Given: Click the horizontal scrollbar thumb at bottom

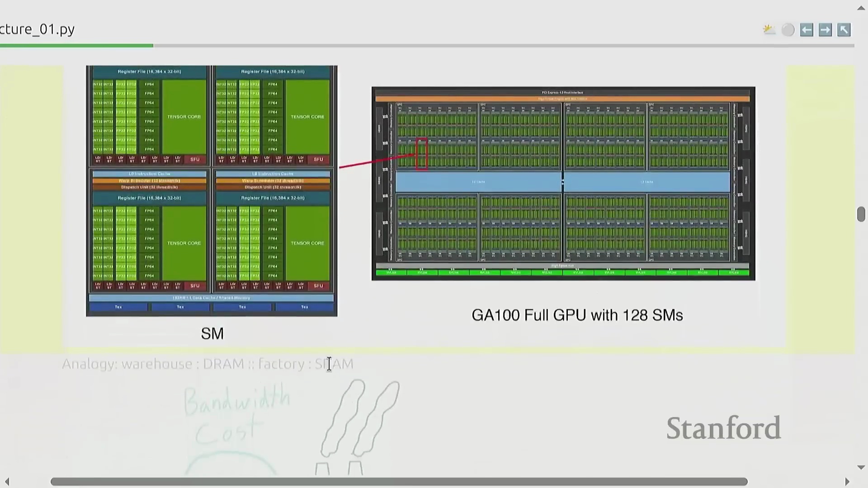Looking at the screenshot, I should (399, 482).
